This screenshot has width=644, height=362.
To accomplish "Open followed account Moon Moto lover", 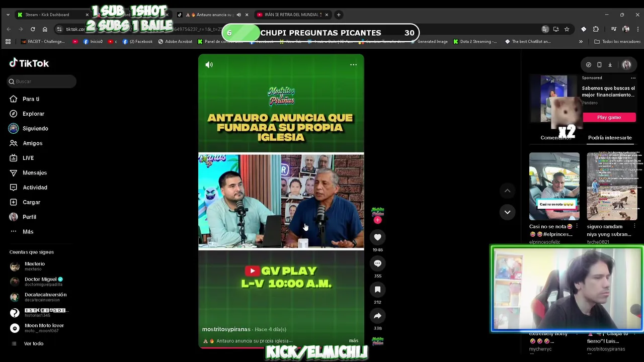I will (43, 328).
